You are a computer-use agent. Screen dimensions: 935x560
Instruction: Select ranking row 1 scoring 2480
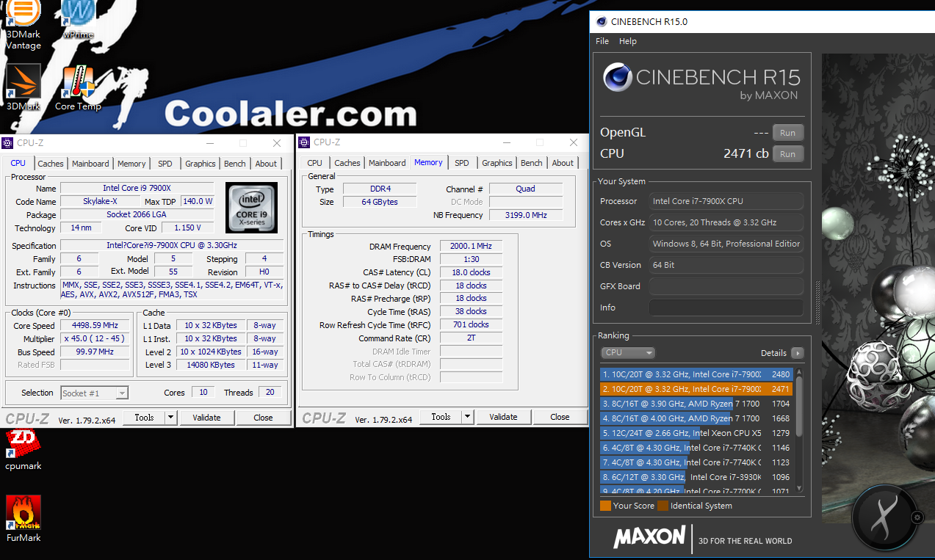point(696,374)
